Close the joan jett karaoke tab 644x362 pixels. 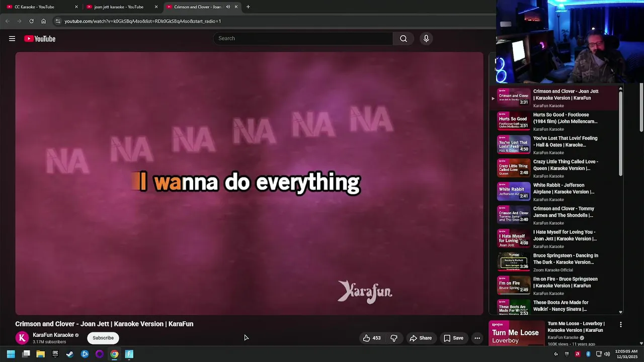point(156,7)
